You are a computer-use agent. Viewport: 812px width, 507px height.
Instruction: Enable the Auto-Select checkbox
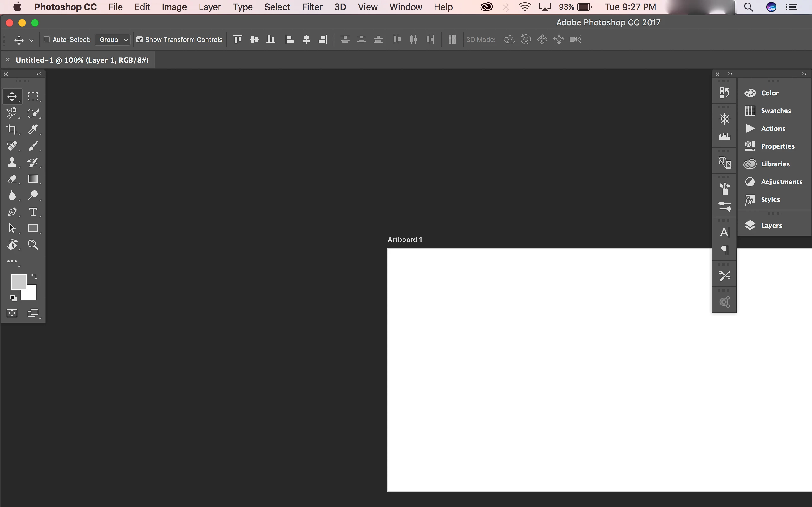[x=47, y=40]
